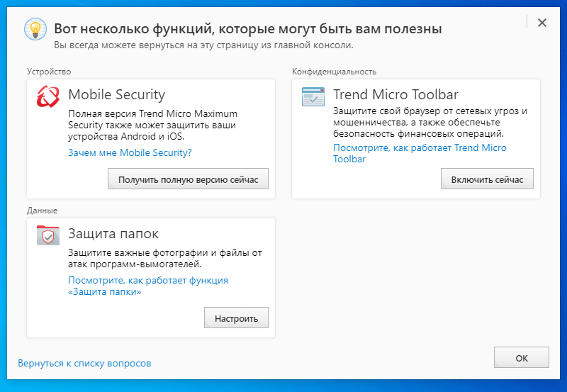Click the dialog title about useful functions
The height and width of the screenshot is (392, 567).
point(248,29)
